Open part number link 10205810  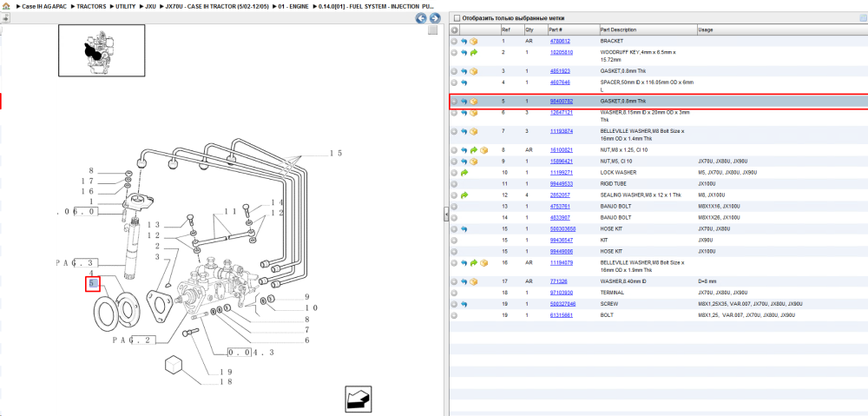click(561, 52)
